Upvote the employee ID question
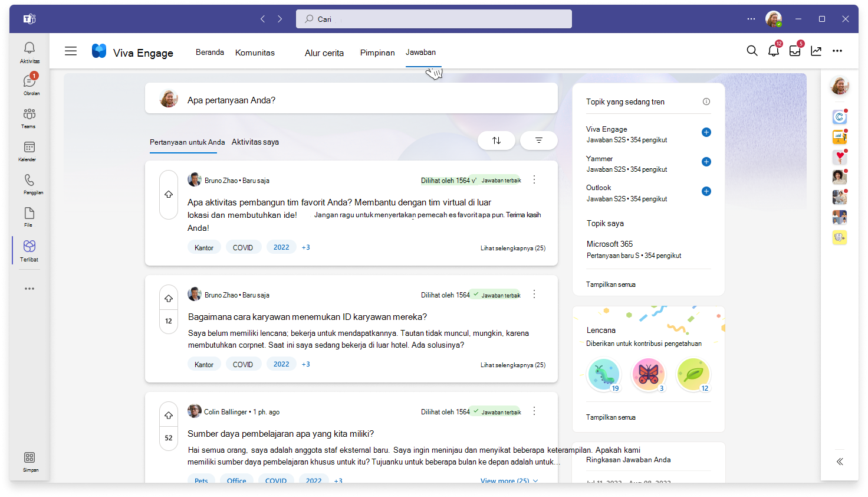The width and height of the screenshot is (868, 497). [x=169, y=299]
